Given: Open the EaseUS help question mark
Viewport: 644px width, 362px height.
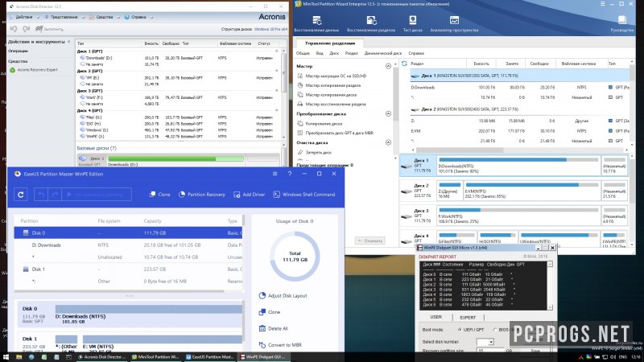Looking at the screenshot, I should tap(290, 174).
